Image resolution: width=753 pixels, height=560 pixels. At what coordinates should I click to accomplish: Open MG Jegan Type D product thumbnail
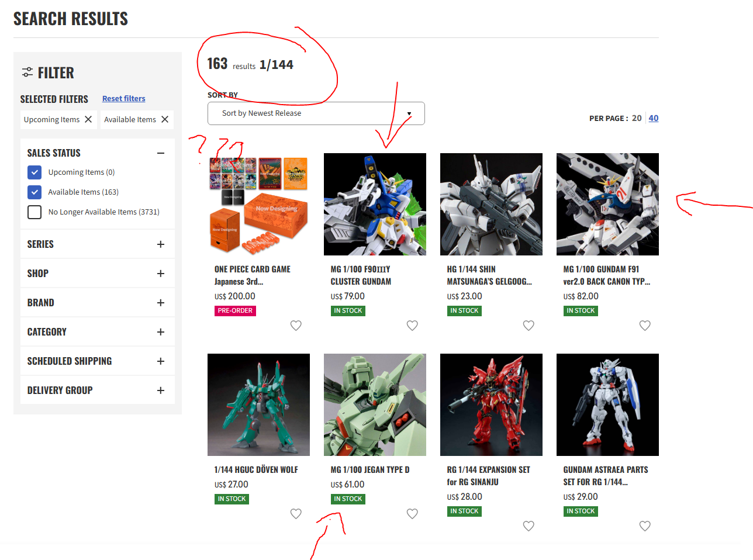pos(375,405)
